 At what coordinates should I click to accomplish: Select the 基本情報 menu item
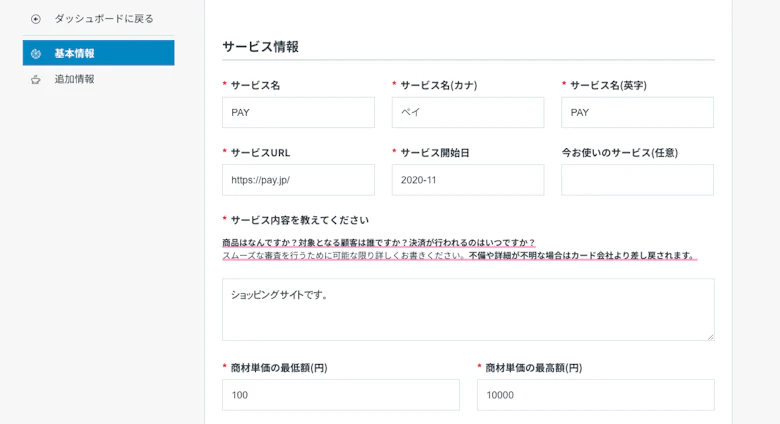coord(75,53)
